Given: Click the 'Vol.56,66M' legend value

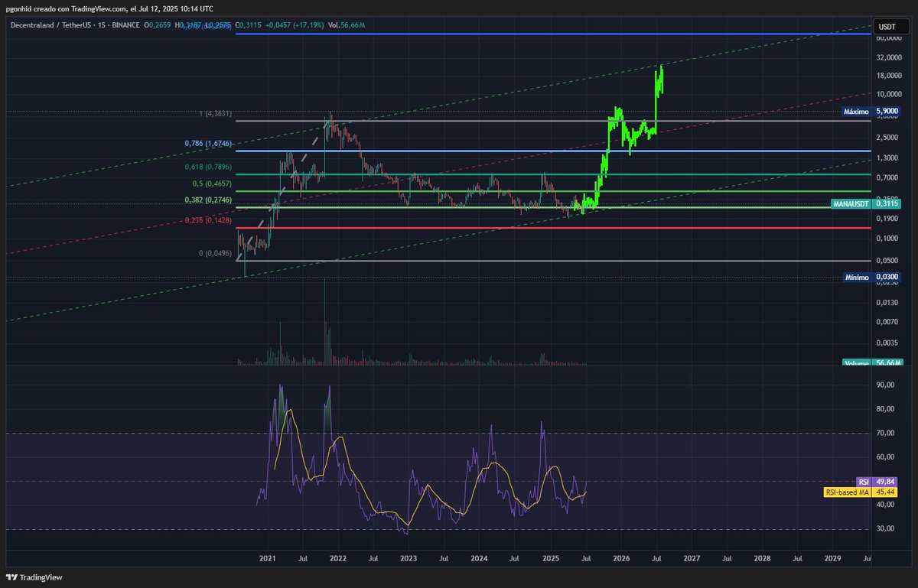Looking at the screenshot, I should point(346,25).
